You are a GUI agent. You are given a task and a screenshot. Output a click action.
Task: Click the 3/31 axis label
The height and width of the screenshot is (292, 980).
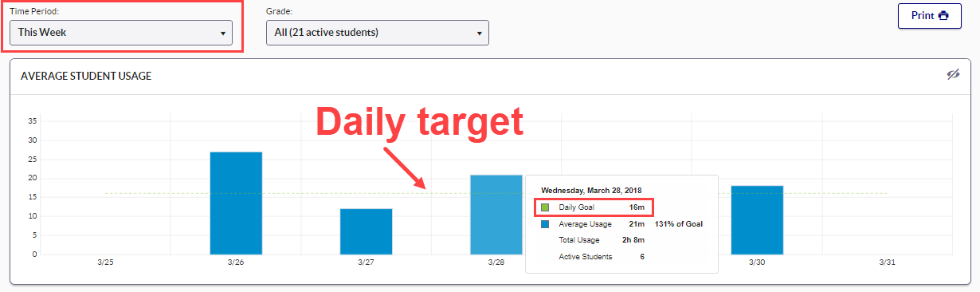tap(888, 262)
